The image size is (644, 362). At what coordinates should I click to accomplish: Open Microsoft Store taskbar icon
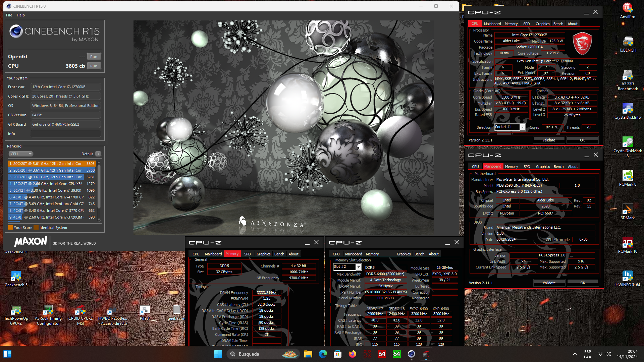coord(337,354)
